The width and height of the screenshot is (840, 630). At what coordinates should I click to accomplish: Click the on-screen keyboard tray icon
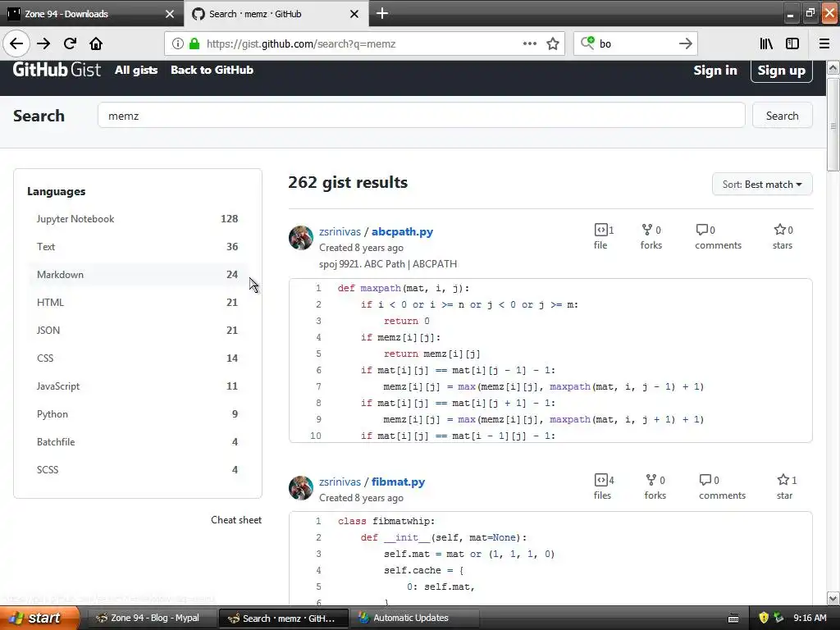click(733, 619)
